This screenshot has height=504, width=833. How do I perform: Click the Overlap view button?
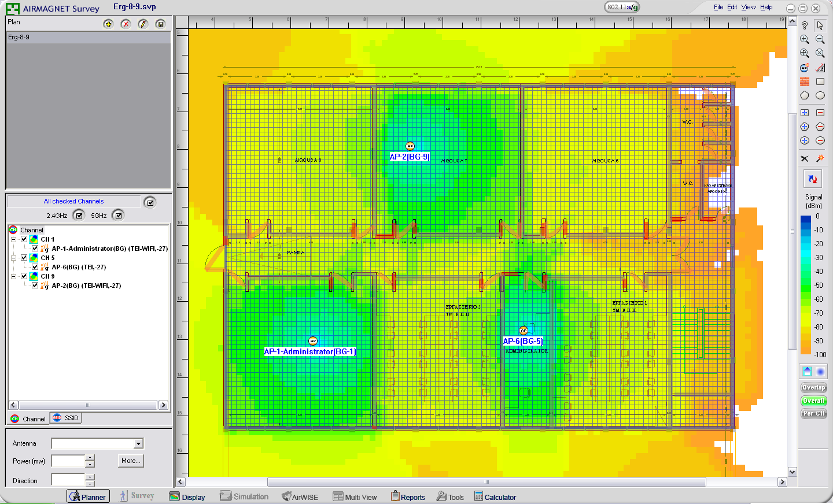(x=813, y=387)
